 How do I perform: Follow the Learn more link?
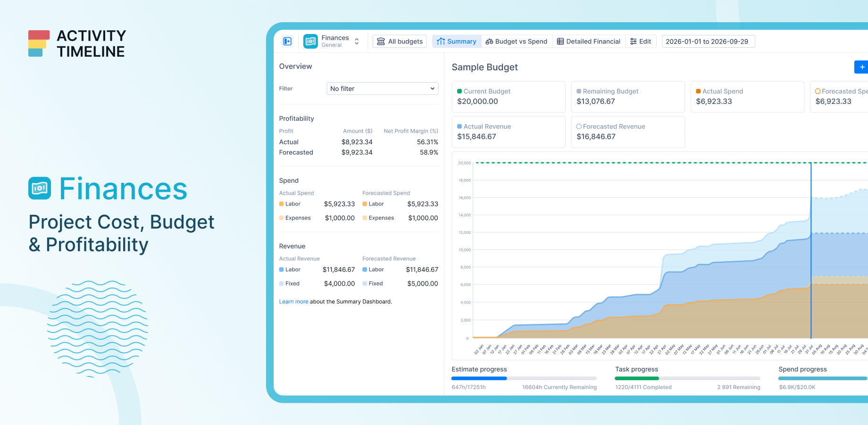(x=293, y=302)
